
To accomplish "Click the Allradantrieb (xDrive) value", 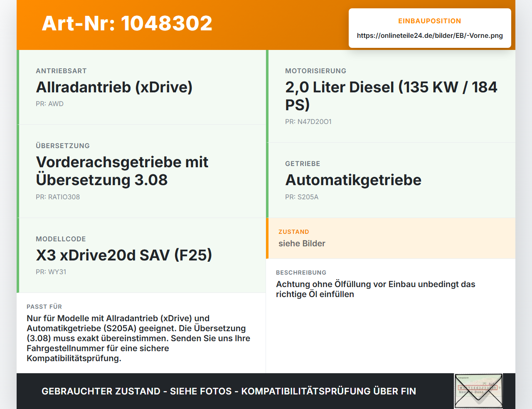I will tap(114, 87).
